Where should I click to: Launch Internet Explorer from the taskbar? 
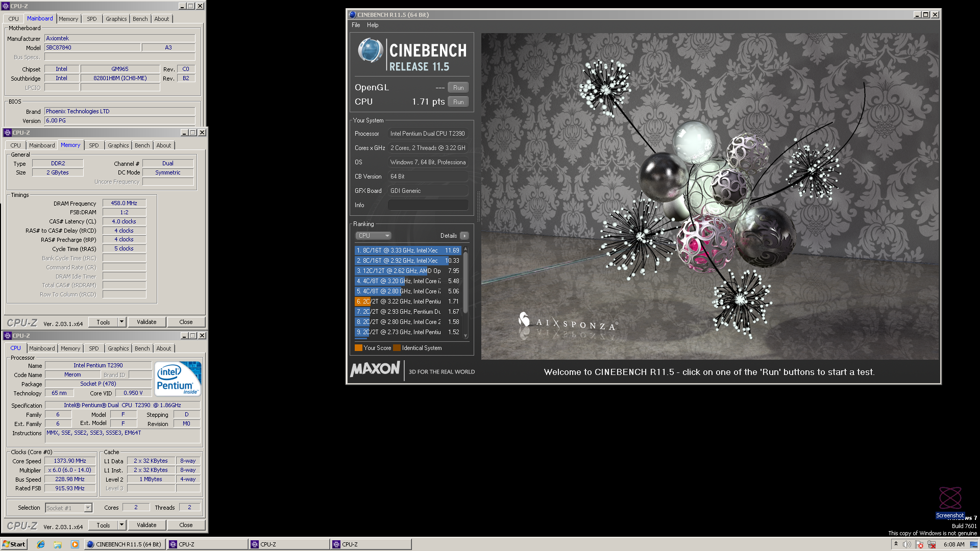41,544
